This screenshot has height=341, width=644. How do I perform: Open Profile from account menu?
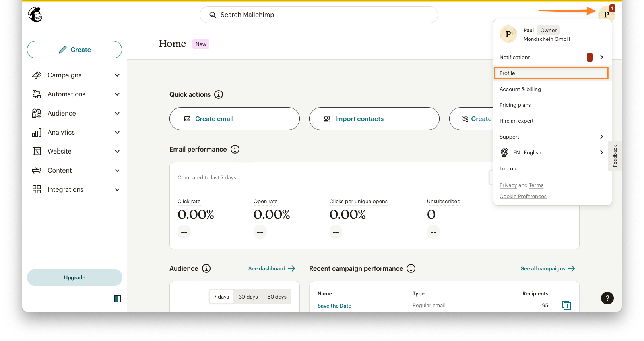click(x=551, y=73)
